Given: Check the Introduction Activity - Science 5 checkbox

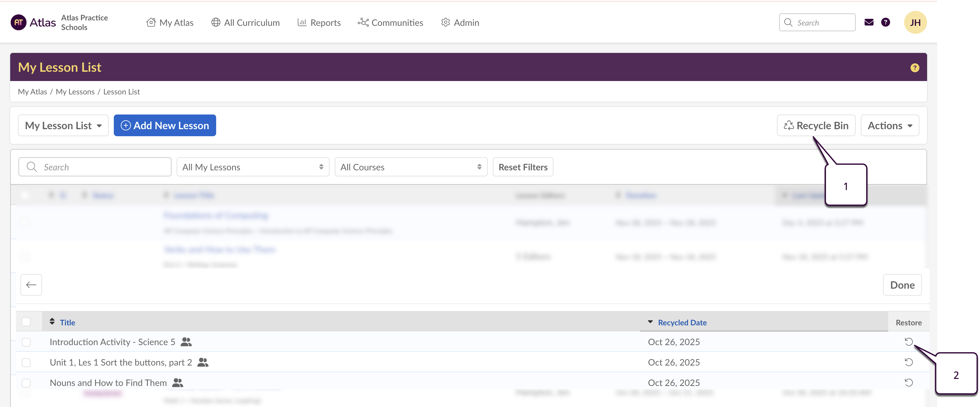Looking at the screenshot, I should point(26,342).
